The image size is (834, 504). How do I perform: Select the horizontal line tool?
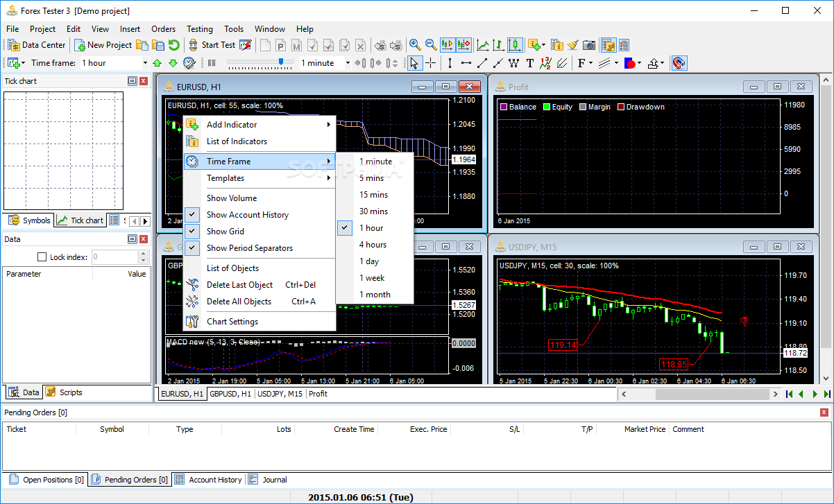pos(466,63)
